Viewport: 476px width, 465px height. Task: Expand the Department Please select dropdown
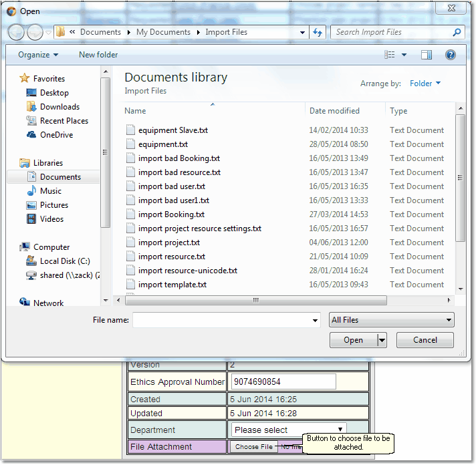(289, 430)
